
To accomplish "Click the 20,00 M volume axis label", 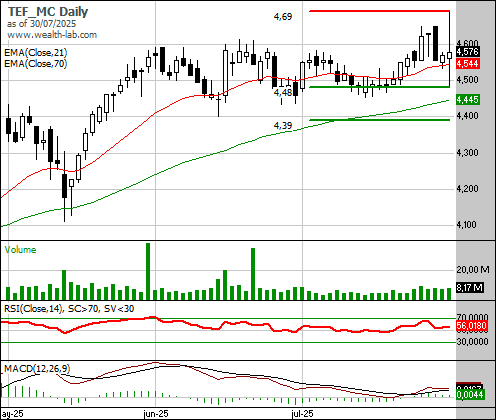I will coord(473,269).
